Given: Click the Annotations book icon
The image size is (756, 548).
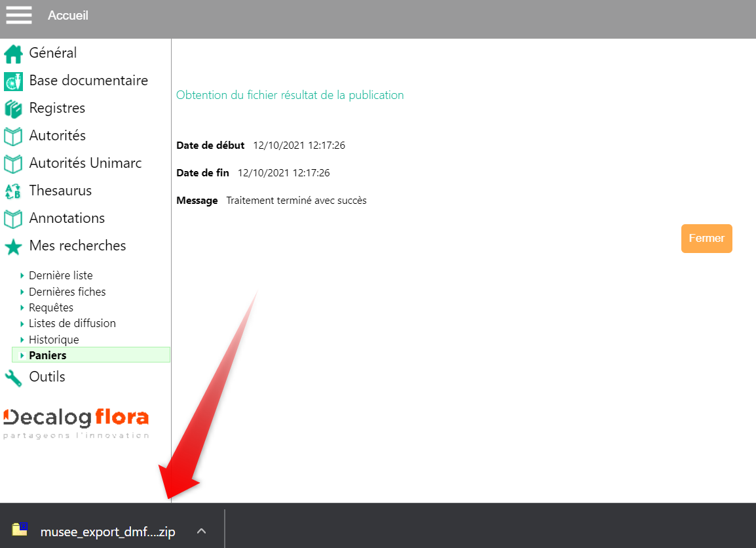Looking at the screenshot, I should pyautogui.click(x=13, y=218).
